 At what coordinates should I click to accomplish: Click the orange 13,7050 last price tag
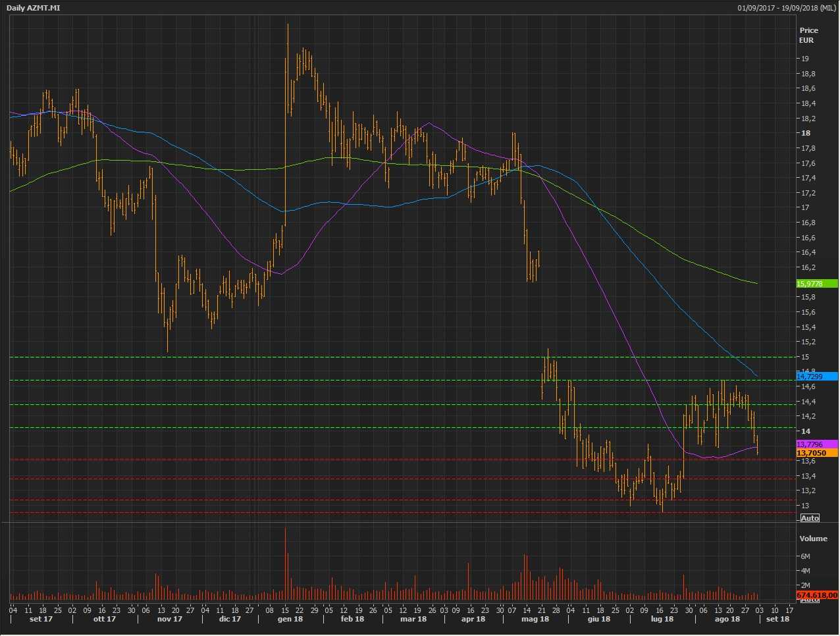[816, 453]
